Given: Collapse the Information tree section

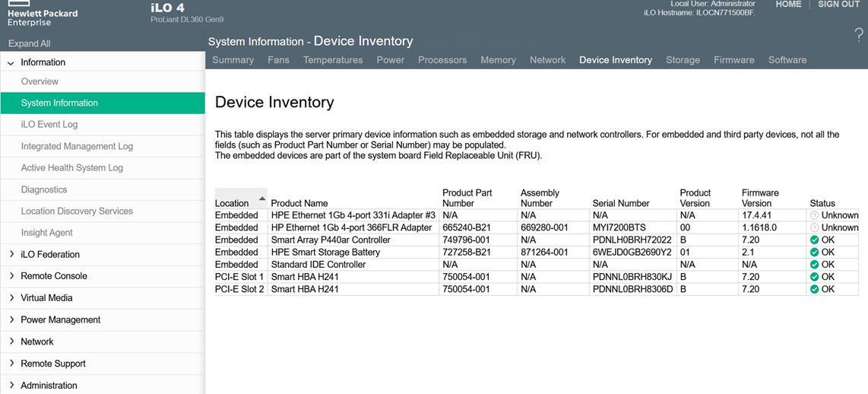Looking at the screenshot, I should coord(11,63).
